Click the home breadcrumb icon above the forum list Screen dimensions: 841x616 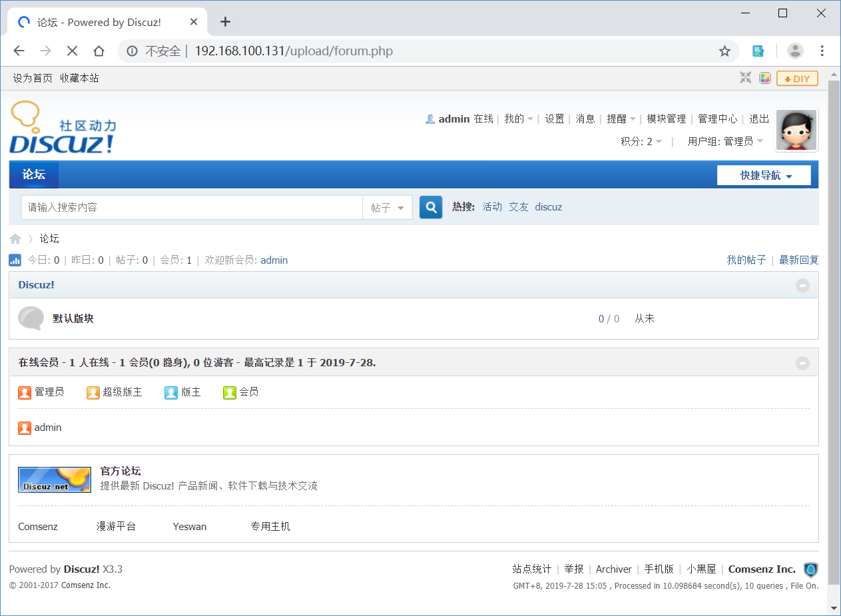pos(15,238)
